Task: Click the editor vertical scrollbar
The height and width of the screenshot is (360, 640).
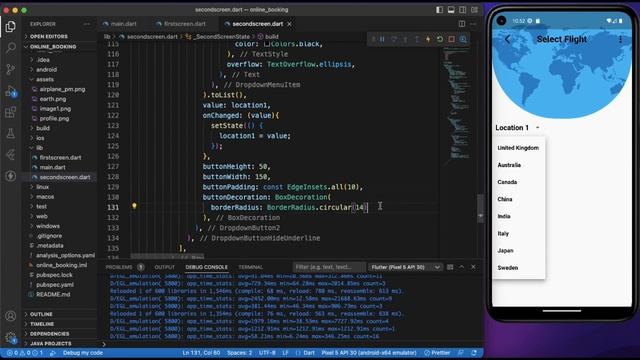Action: (480, 209)
